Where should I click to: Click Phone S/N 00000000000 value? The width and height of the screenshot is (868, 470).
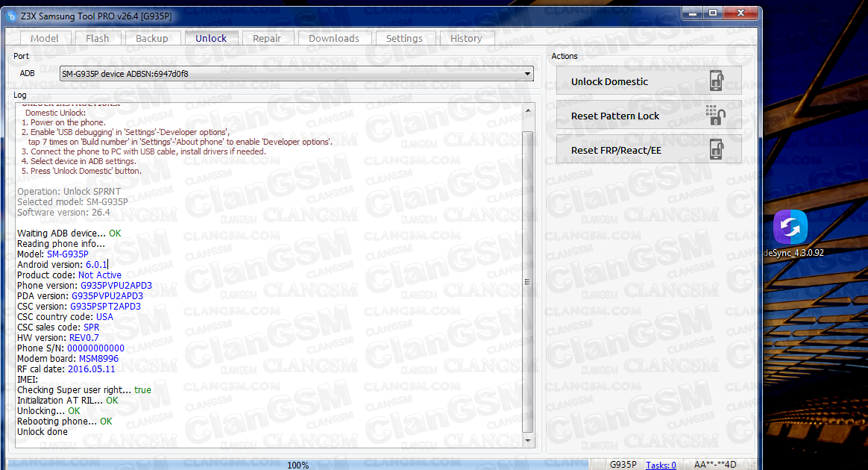tap(95, 348)
